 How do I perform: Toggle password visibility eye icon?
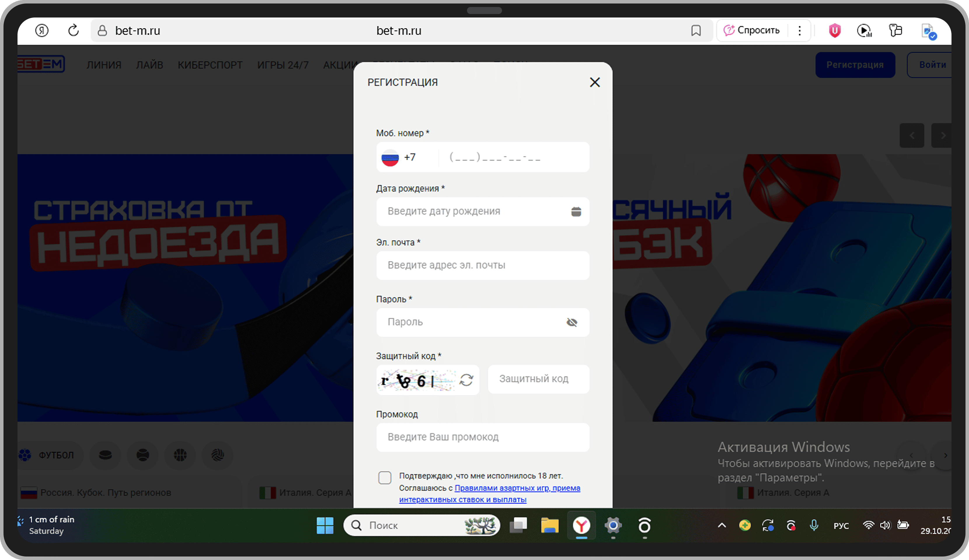pos(572,322)
